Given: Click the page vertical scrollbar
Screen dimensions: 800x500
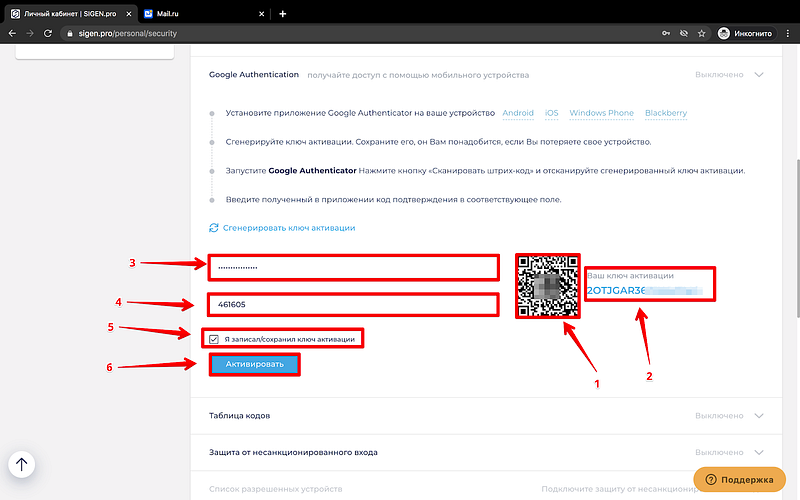Looking at the screenshot, I should point(797,238).
